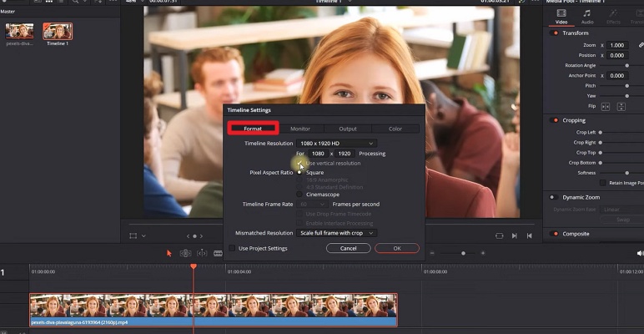The width and height of the screenshot is (644, 334).
Task: Click the Zoom link chain icon
Action: pos(641,45)
